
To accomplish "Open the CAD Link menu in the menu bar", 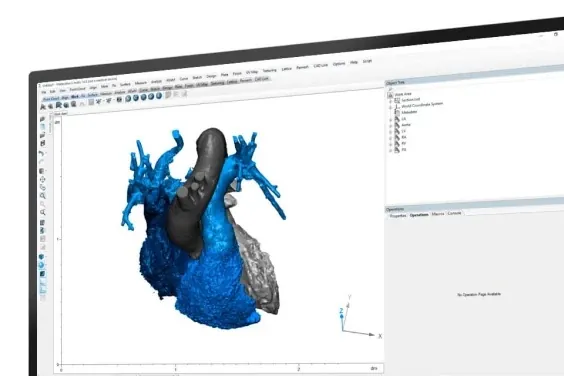I will coord(320,65).
